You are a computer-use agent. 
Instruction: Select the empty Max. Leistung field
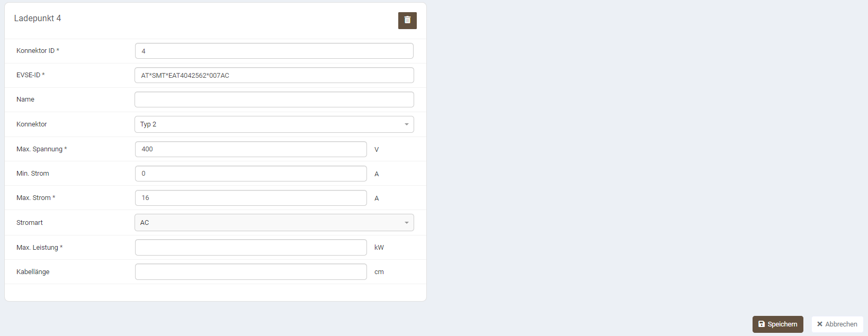[x=250, y=247]
